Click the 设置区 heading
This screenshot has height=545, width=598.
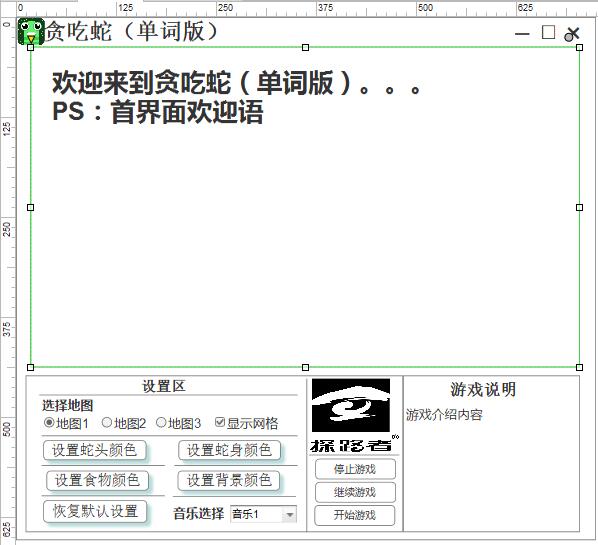coord(164,386)
